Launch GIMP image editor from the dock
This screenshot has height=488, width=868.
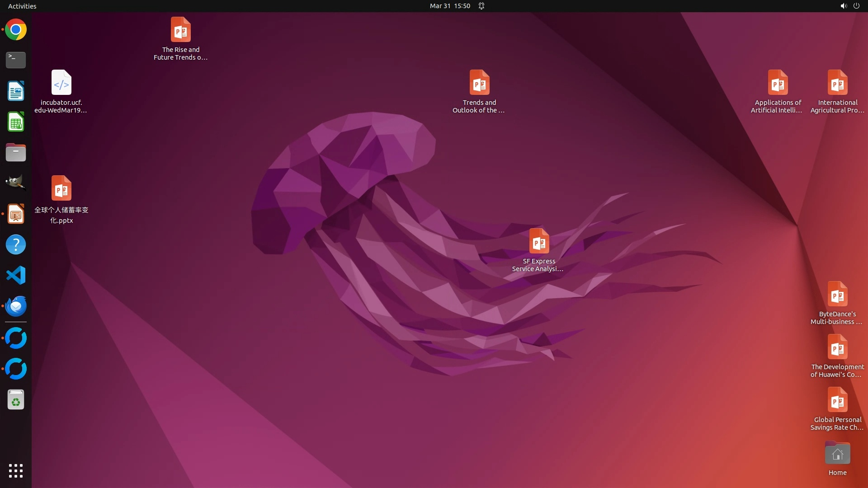click(16, 183)
